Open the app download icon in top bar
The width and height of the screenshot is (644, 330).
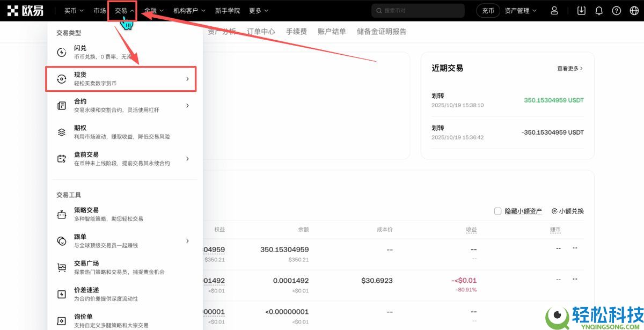pyautogui.click(x=581, y=10)
